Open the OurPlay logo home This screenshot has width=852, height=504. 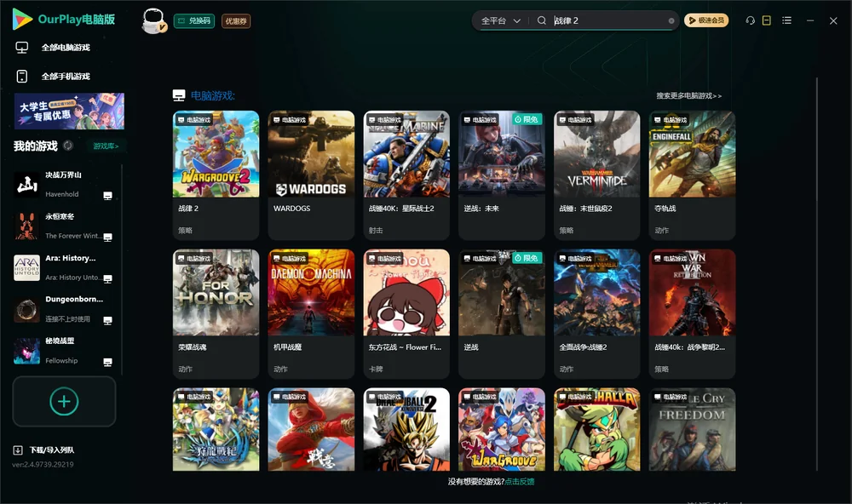click(63, 19)
